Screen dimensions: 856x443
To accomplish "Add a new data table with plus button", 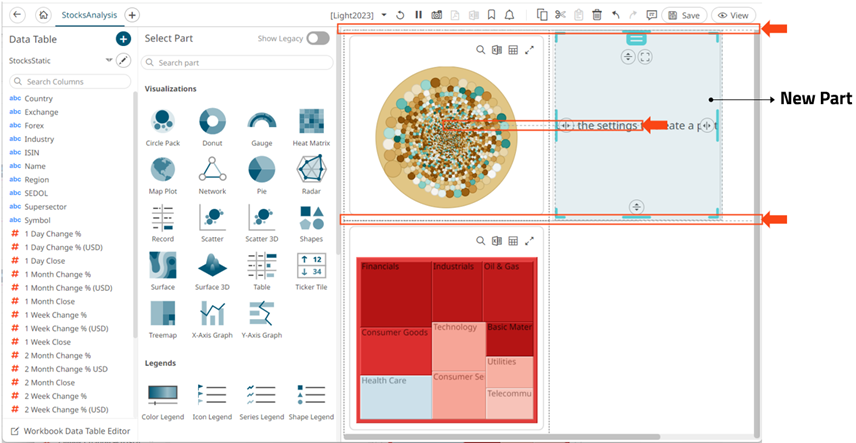I will 123,39.
